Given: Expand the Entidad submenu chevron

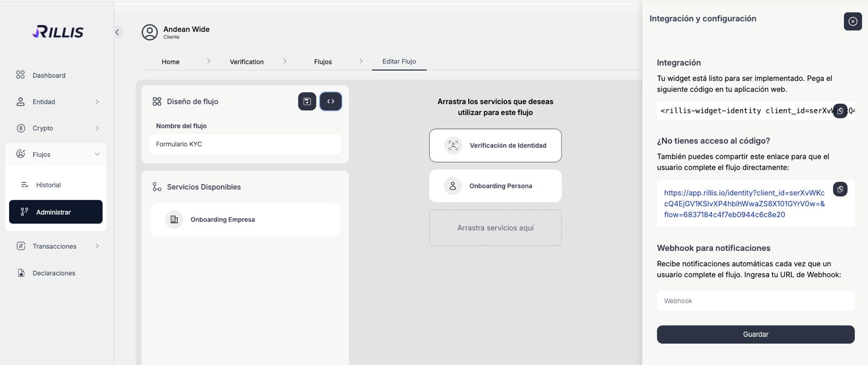Looking at the screenshot, I should click(97, 102).
